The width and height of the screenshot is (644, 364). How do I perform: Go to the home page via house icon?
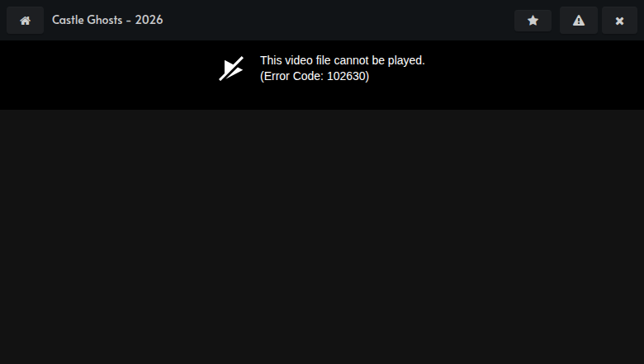click(25, 20)
